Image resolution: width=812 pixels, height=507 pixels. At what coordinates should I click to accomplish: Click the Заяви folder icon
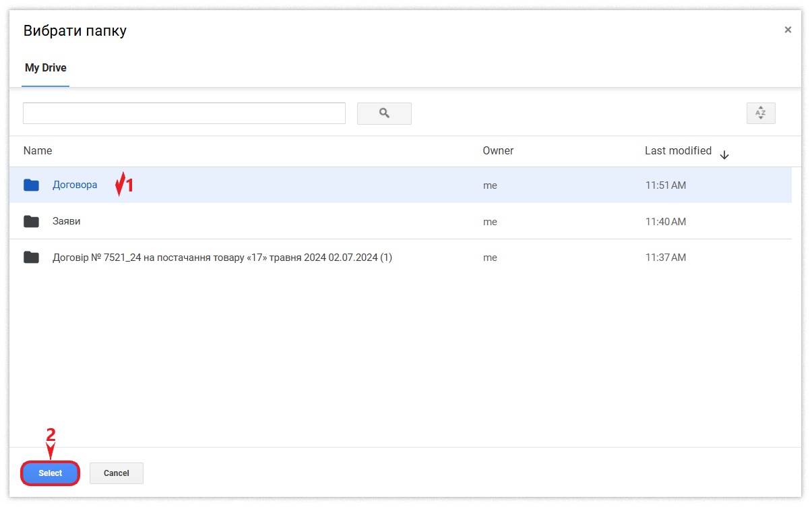point(31,221)
